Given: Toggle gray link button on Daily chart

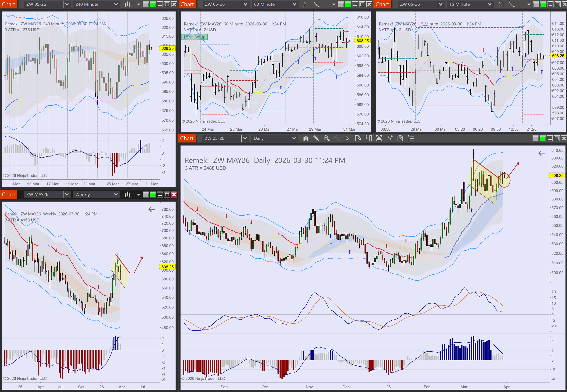Looking at the screenshot, I should pyautogui.click(x=535, y=139).
